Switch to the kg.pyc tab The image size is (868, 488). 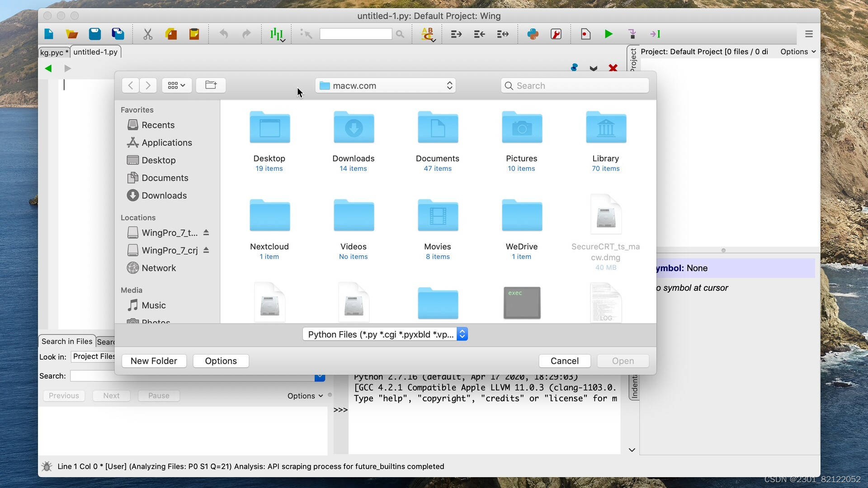[54, 52]
